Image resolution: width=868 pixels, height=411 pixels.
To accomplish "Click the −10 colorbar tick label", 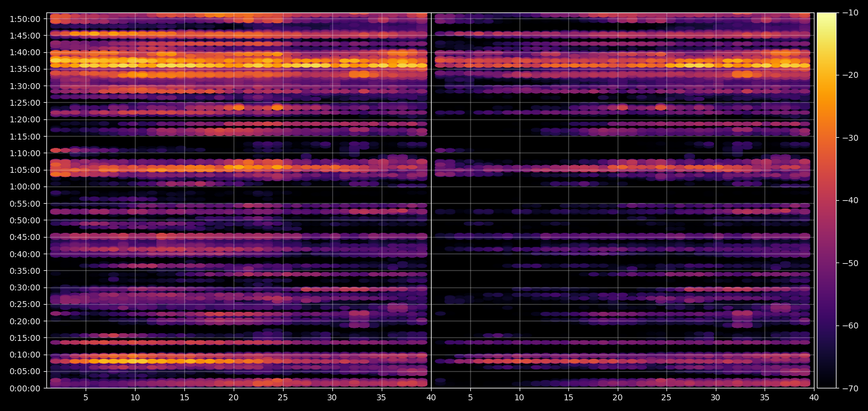I will click(848, 12).
